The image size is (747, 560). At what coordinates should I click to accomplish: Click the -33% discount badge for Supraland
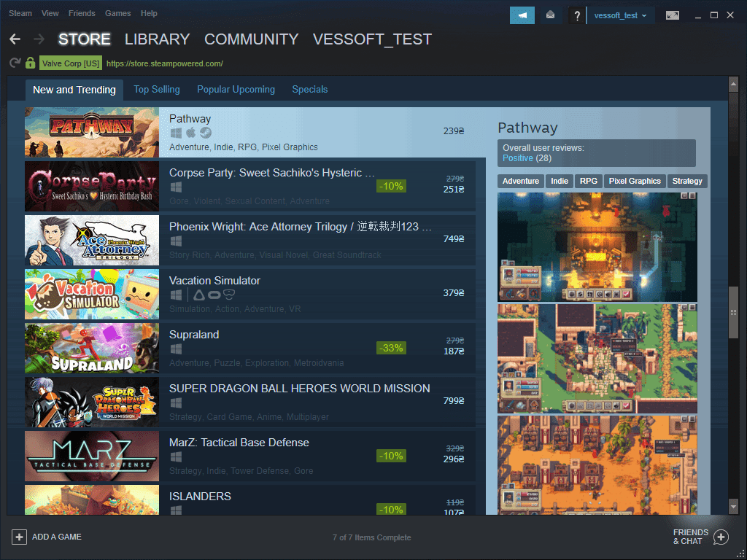coord(391,348)
